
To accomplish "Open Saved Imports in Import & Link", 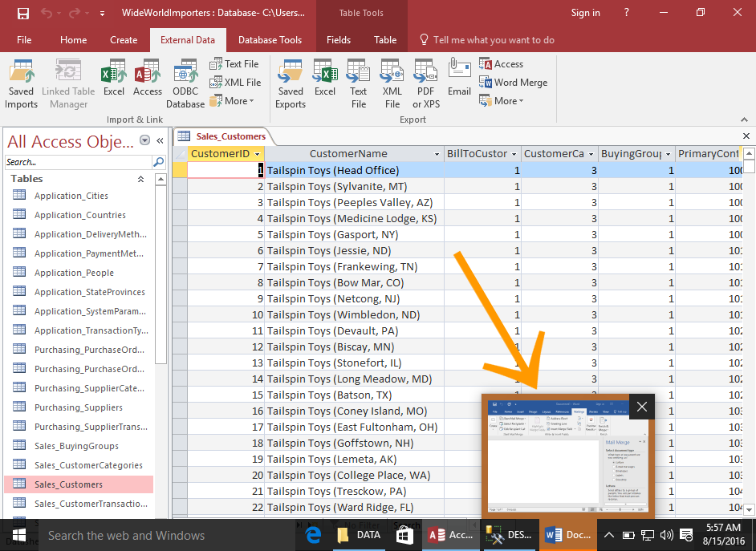I will point(21,84).
